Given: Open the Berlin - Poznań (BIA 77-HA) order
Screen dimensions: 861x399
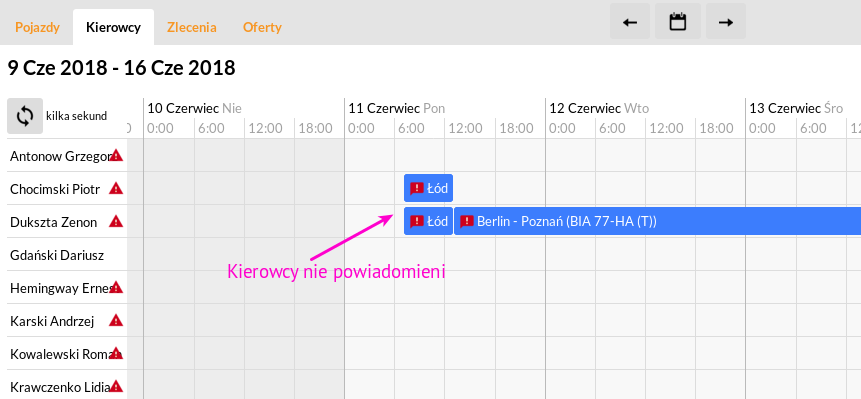Looking at the screenshot, I should tap(657, 221).
